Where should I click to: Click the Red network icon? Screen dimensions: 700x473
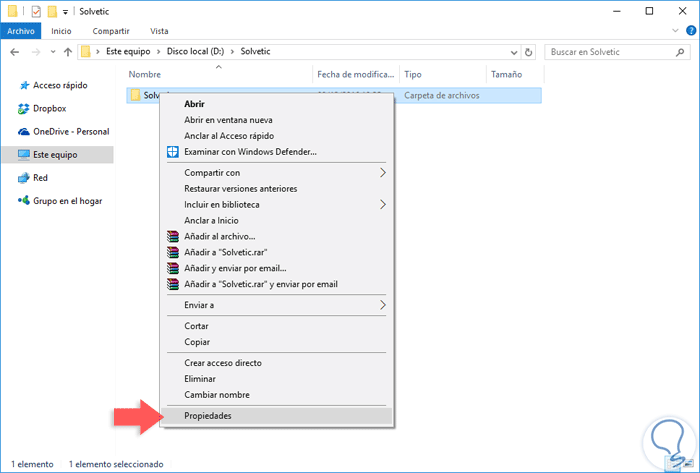[x=24, y=177]
